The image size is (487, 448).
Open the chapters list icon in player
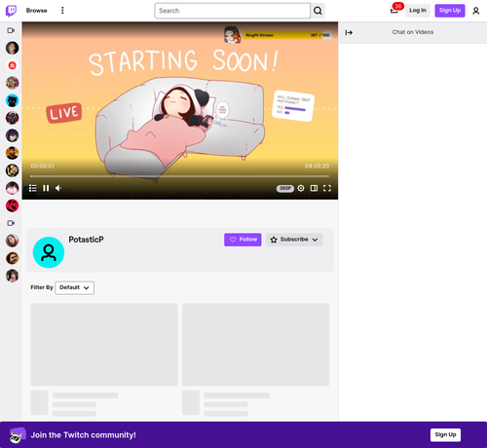tap(33, 188)
